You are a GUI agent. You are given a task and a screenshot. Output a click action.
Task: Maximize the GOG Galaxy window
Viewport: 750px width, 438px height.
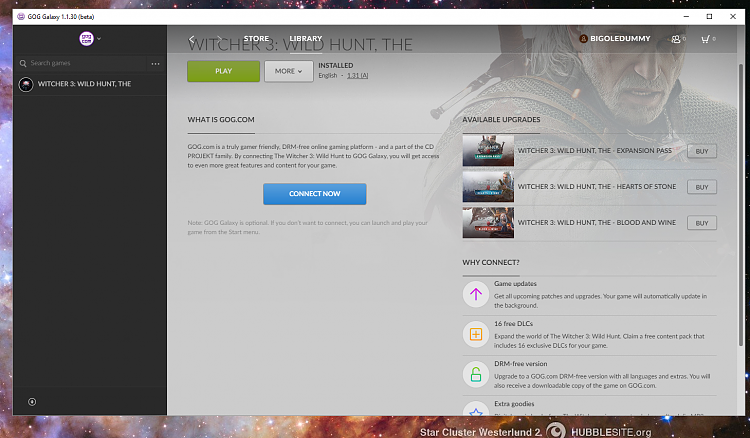click(709, 16)
